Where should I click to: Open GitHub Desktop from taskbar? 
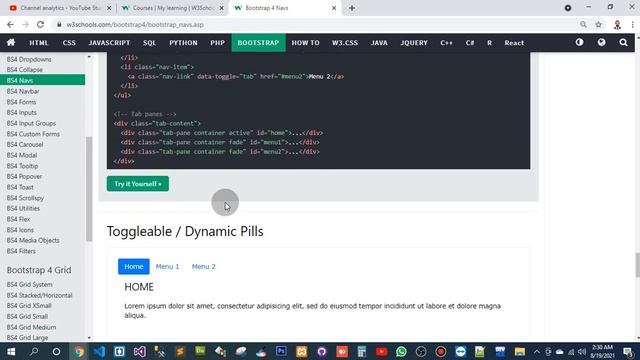click(322, 351)
